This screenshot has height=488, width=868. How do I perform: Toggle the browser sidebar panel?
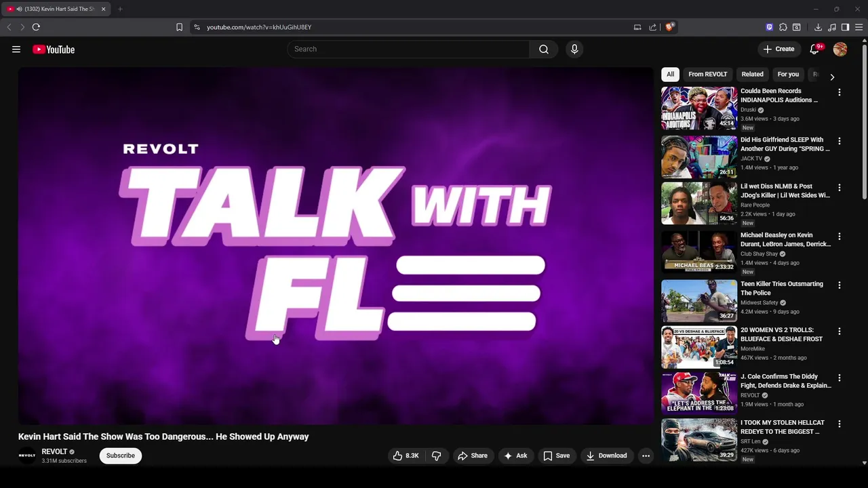tap(845, 27)
